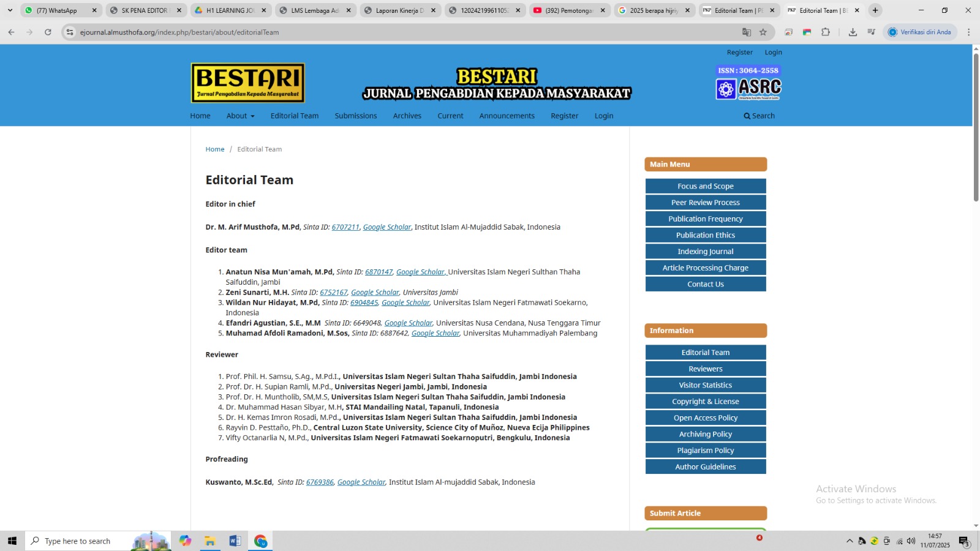The width and height of the screenshot is (980, 551).
Task: Open the Archives navigation menu item
Action: click(x=407, y=116)
